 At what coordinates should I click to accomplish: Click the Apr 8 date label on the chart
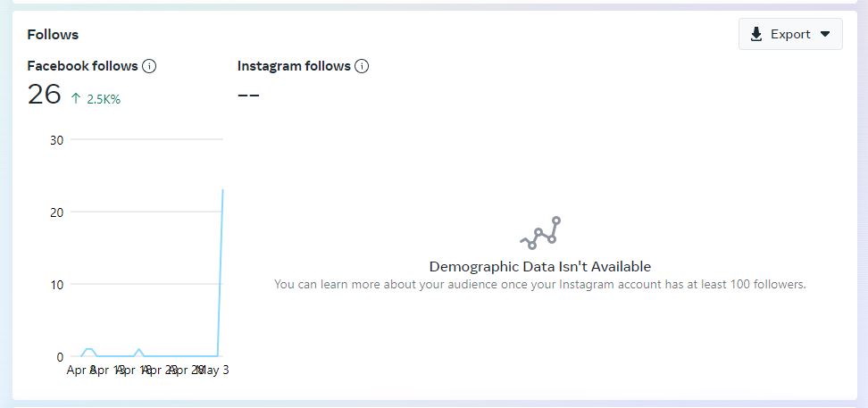(x=80, y=370)
